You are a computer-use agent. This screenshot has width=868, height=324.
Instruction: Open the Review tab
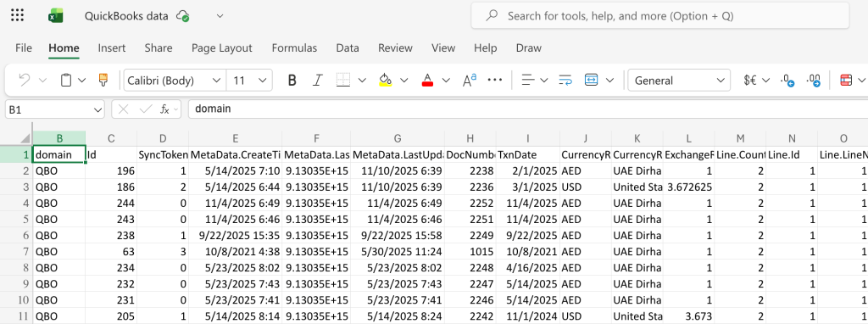pos(395,48)
